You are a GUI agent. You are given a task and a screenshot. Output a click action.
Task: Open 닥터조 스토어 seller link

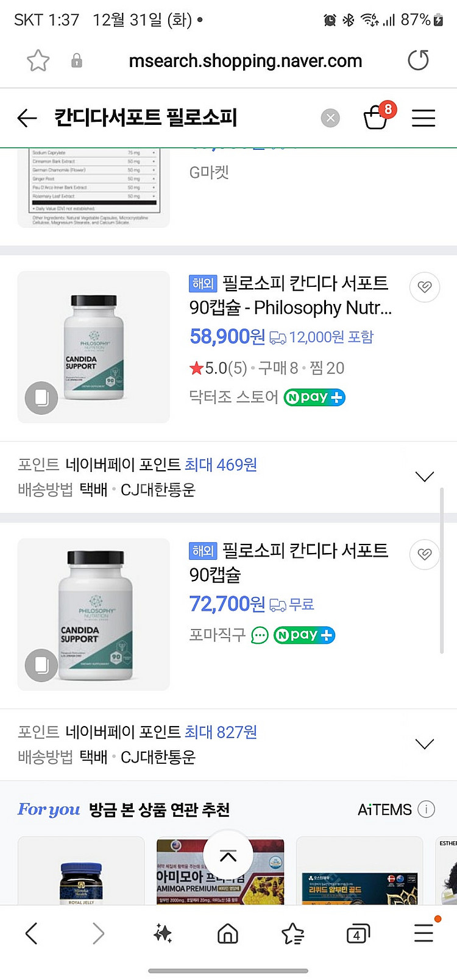click(233, 397)
